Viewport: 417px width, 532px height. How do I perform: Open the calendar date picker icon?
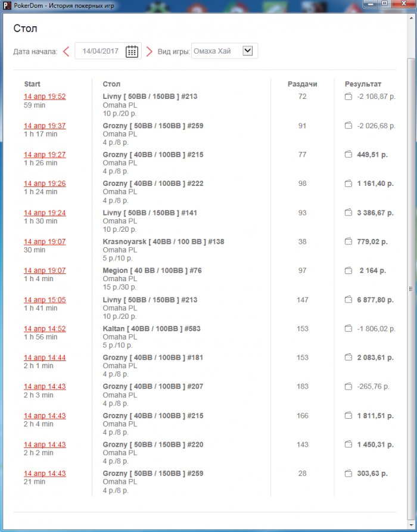pos(132,51)
